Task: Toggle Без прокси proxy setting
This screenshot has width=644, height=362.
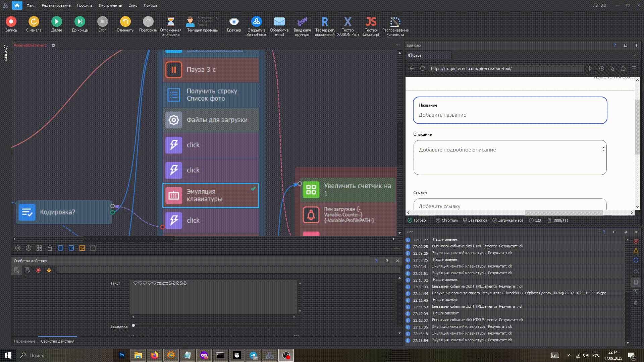Action: click(475, 221)
